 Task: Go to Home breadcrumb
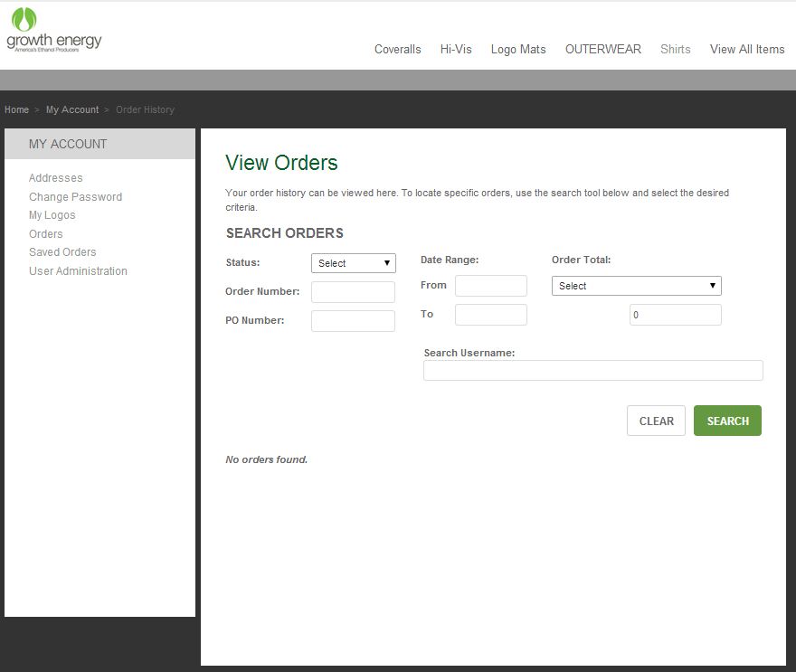(x=16, y=109)
